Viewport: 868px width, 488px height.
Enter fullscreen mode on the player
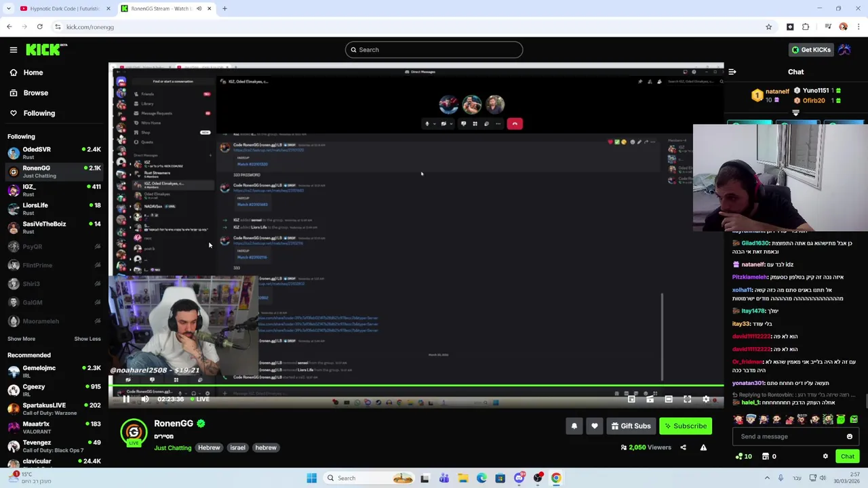tap(687, 399)
